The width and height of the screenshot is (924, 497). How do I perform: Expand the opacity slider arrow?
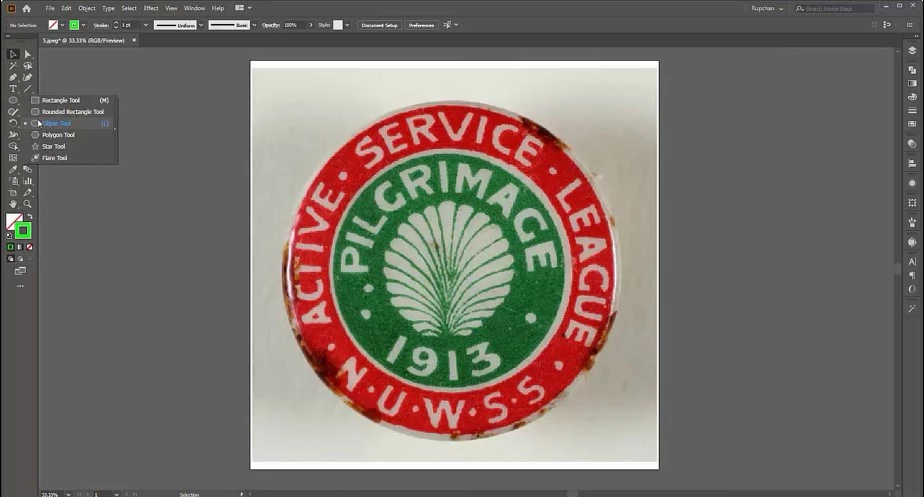click(311, 25)
